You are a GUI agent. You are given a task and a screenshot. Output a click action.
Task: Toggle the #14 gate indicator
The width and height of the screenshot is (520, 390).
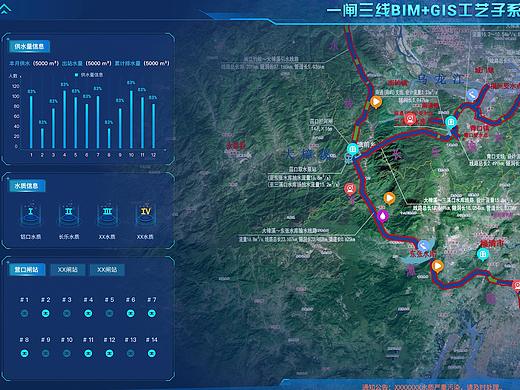152,353
